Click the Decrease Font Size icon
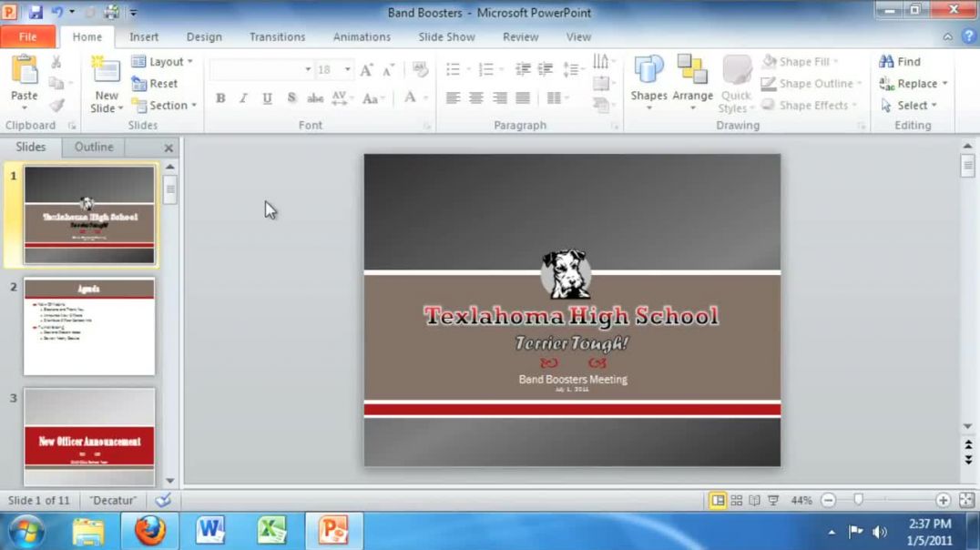Image resolution: width=980 pixels, height=550 pixels. pos(388,69)
